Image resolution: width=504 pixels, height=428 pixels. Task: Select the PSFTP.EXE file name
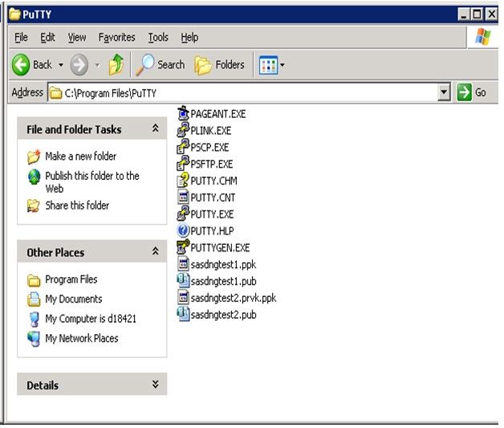tap(212, 164)
